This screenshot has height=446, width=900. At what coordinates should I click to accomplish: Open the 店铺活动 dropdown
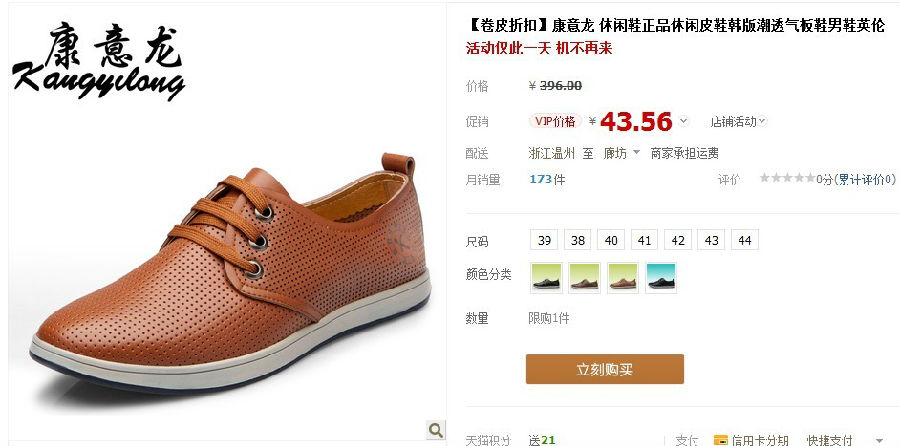[x=738, y=122]
